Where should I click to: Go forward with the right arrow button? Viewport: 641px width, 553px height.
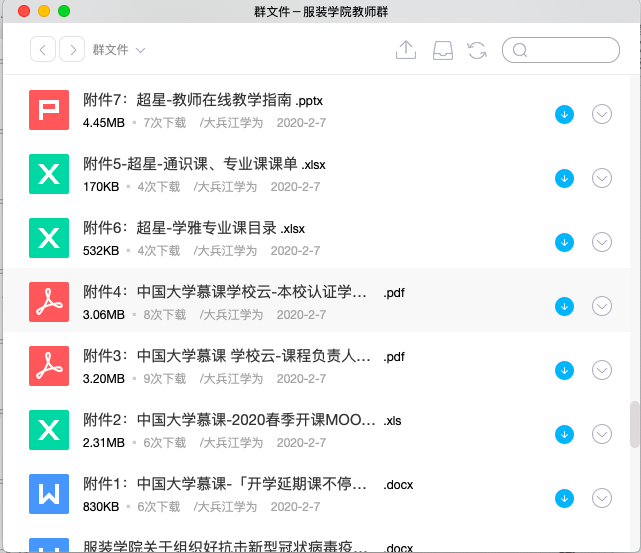click(72, 50)
